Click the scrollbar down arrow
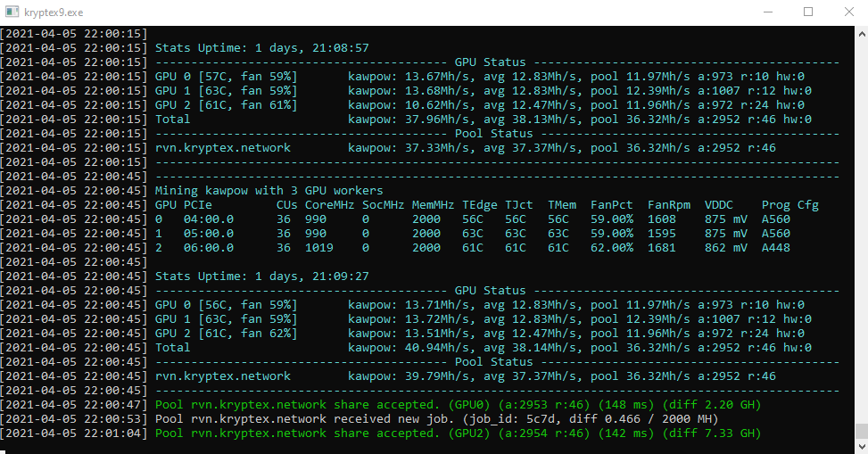The height and width of the screenshot is (454, 868). pyautogui.click(x=860, y=446)
